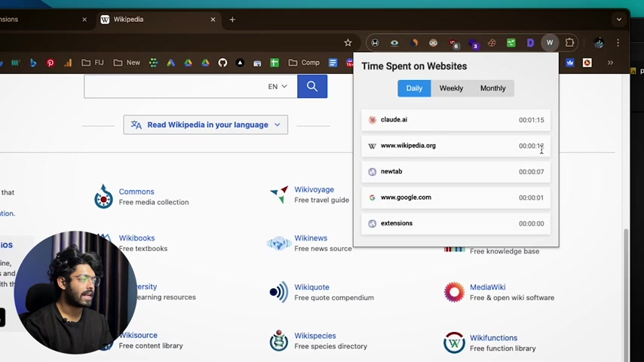Open the Wikinews link
This screenshot has width=644, height=362.
[x=311, y=238]
